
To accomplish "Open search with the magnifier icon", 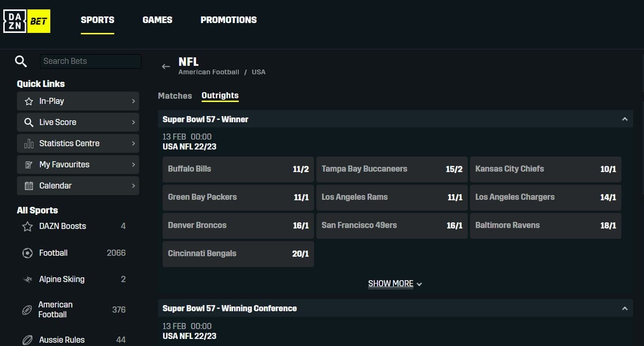I will [21, 61].
